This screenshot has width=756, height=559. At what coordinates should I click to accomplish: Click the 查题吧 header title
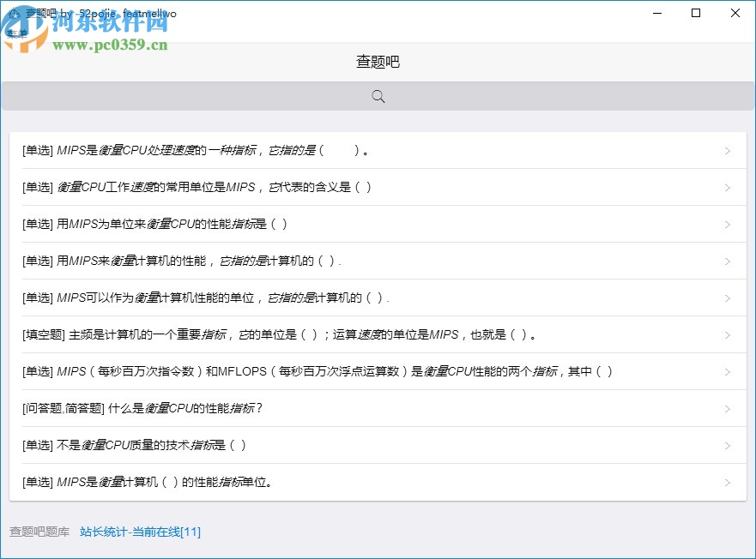(378, 62)
